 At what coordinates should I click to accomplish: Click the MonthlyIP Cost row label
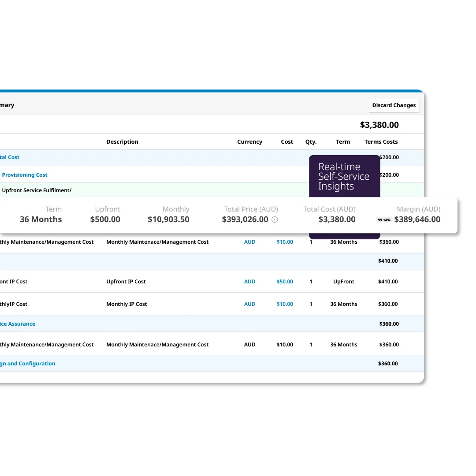coord(13,304)
